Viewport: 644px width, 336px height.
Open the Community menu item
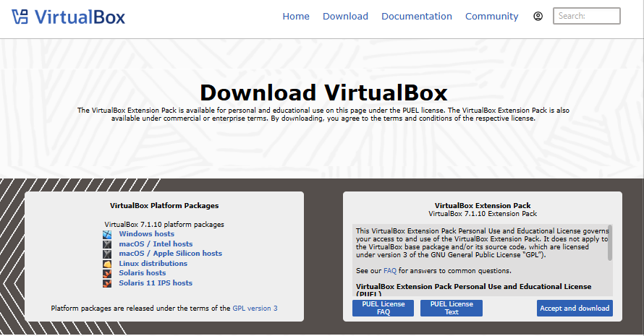[491, 17]
